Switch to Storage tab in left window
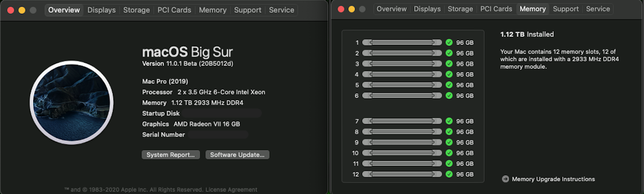Viewport: 644px width, 194px height. tap(136, 10)
